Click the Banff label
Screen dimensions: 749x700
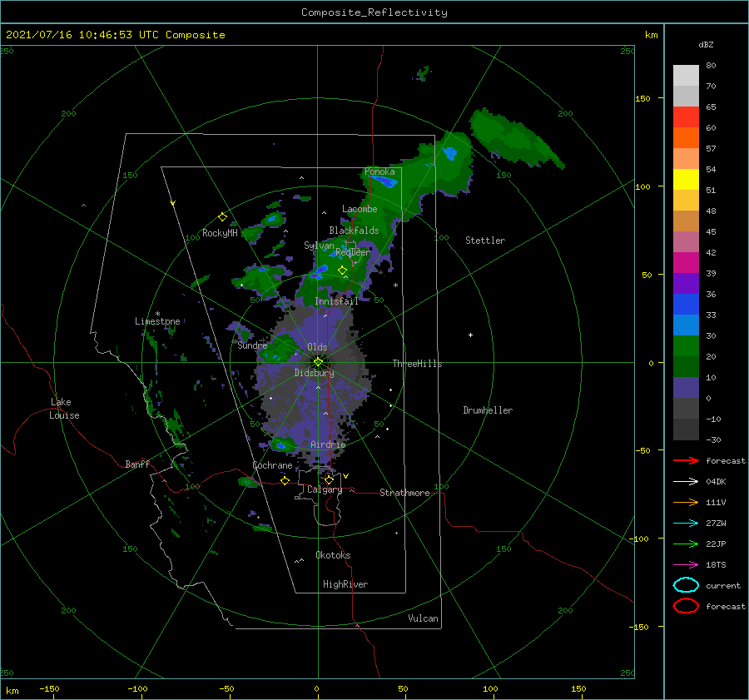(137, 464)
